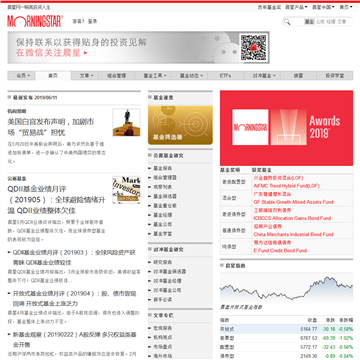
Task: Click the magnifier search icon
Action: [287, 22]
